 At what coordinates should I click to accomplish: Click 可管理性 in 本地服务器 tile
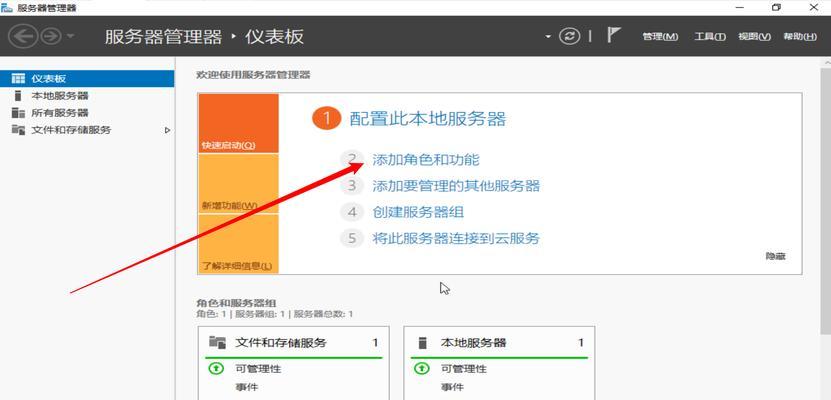click(464, 368)
